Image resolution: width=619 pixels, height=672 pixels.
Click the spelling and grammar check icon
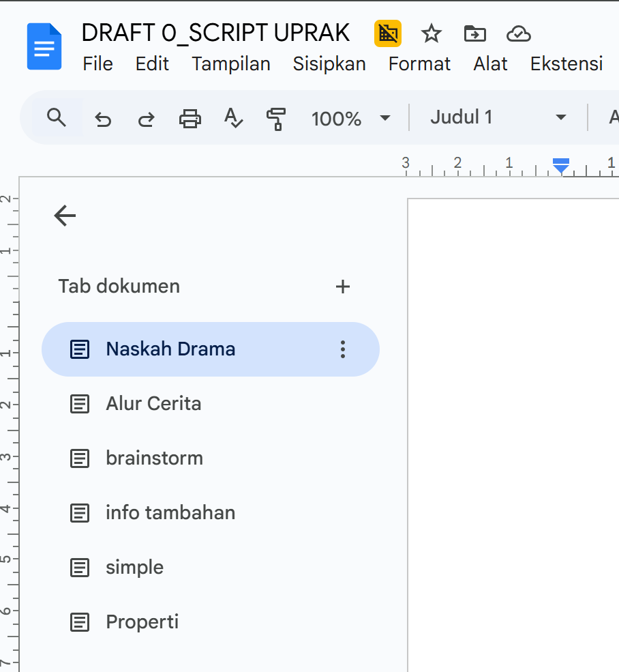233,119
